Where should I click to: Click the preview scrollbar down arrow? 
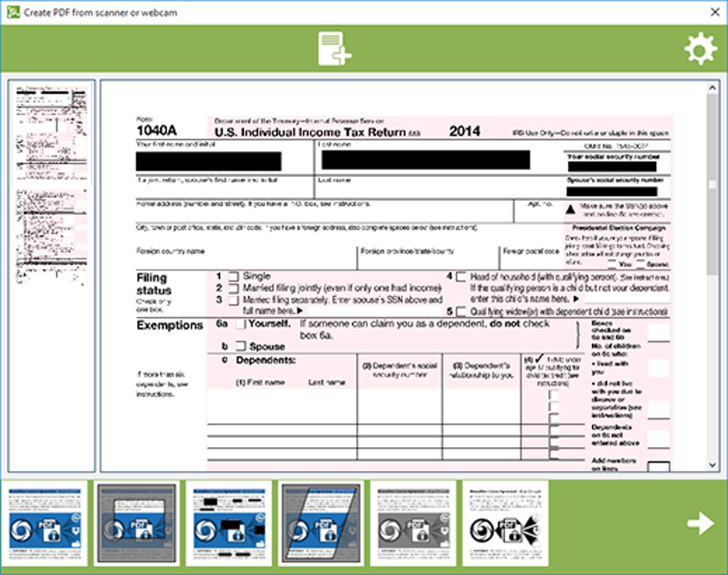[713, 465]
